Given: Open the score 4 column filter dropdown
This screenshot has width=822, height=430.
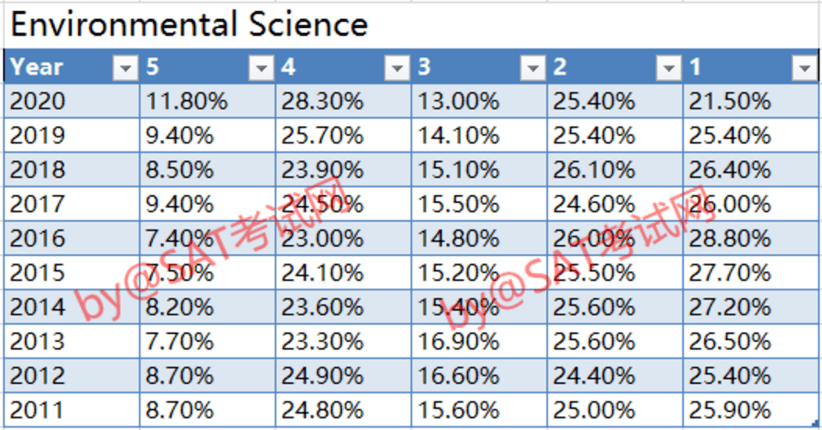Looking at the screenshot, I should coord(397,68).
